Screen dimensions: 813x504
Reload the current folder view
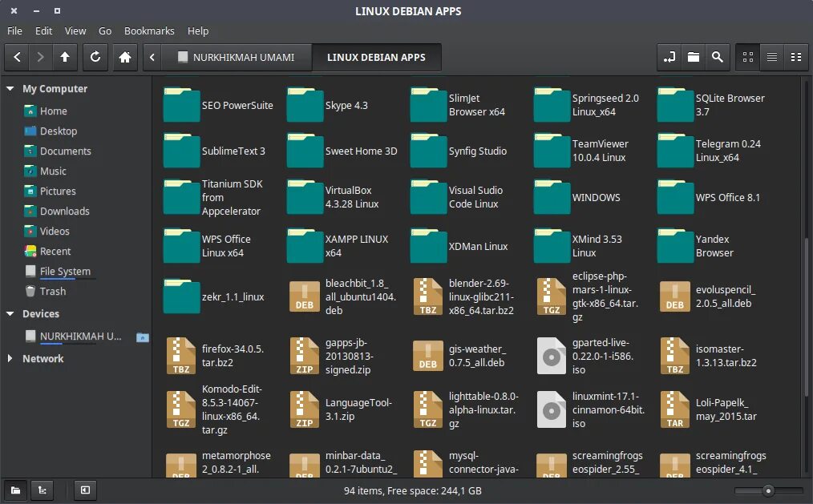[95, 57]
